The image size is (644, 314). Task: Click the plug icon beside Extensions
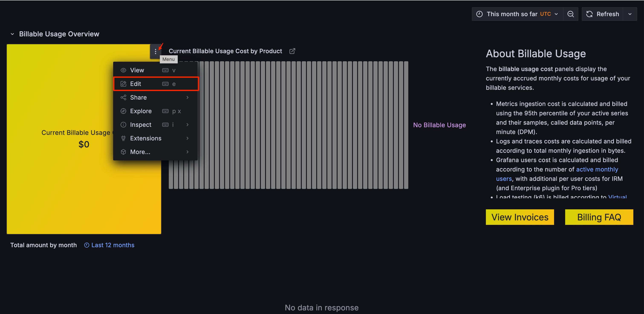(x=123, y=138)
